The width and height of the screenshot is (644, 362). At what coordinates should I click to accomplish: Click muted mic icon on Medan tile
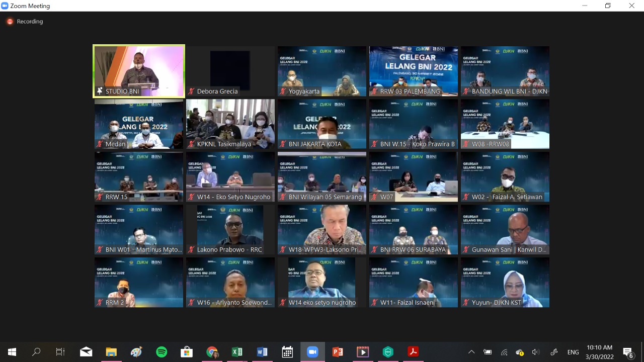click(100, 144)
